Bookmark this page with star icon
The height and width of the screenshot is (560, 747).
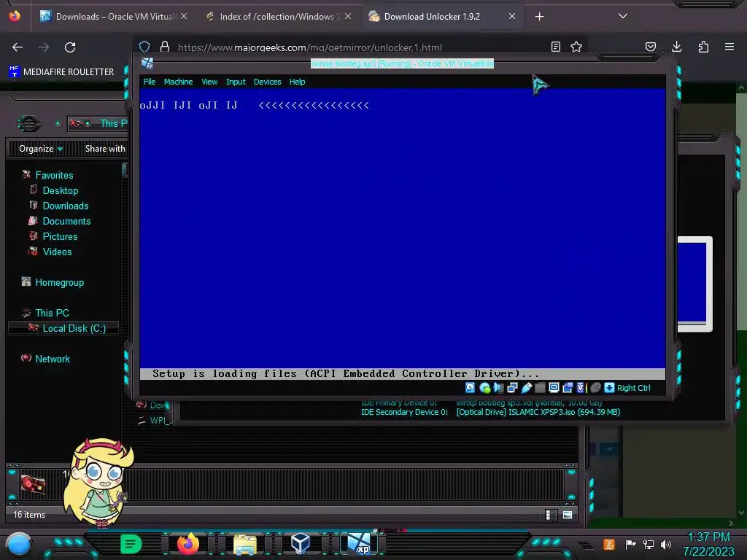[576, 47]
